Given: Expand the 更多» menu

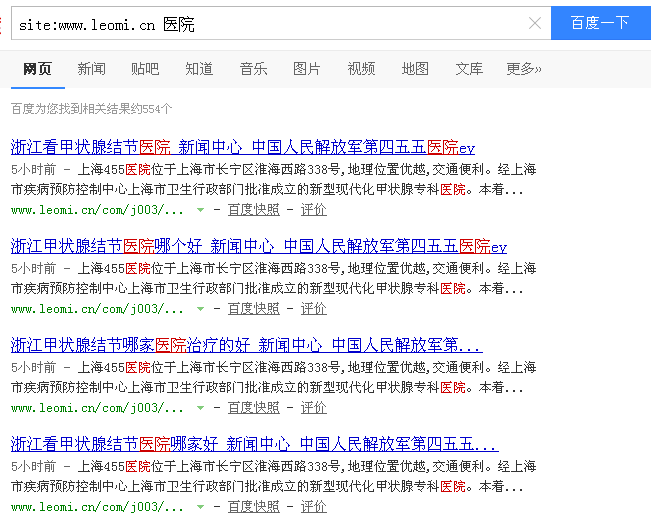Looking at the screenshot, I should [x=524, y=69].
